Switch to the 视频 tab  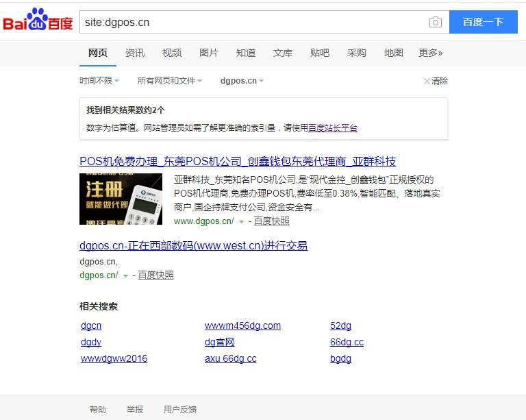[x=172, y=53]
